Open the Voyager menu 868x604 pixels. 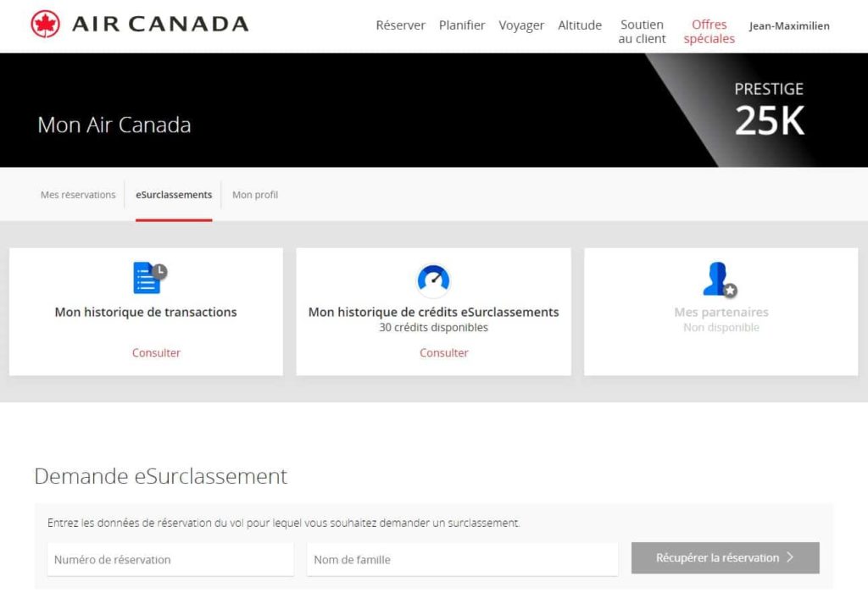click(x=521, y=25)
